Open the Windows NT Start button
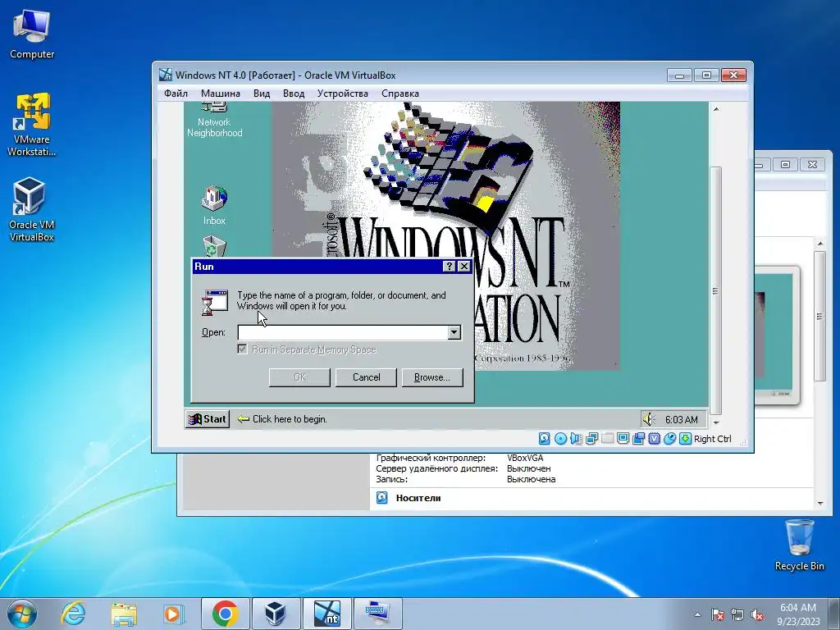The width and height of the screenshot is (840, 630). click(x=208, y=419)
